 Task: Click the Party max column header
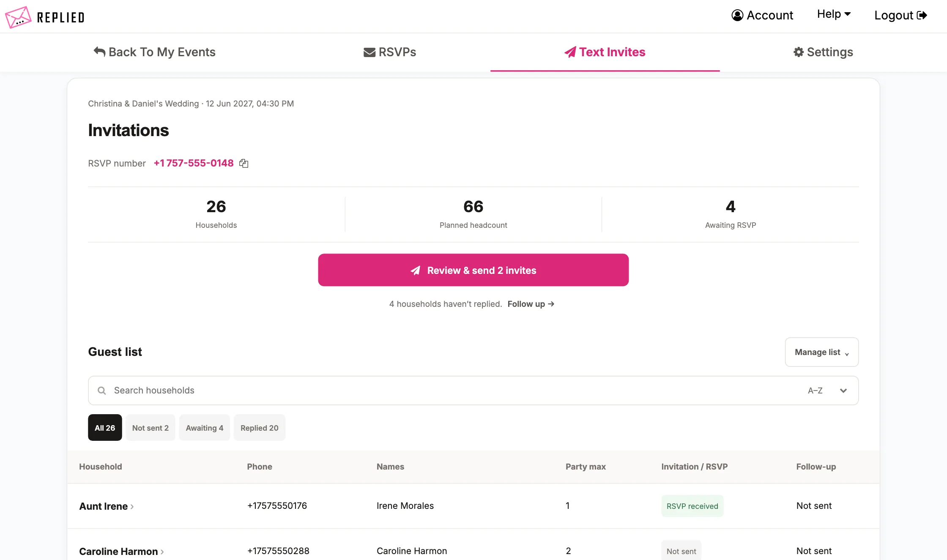tap(586, 467)
